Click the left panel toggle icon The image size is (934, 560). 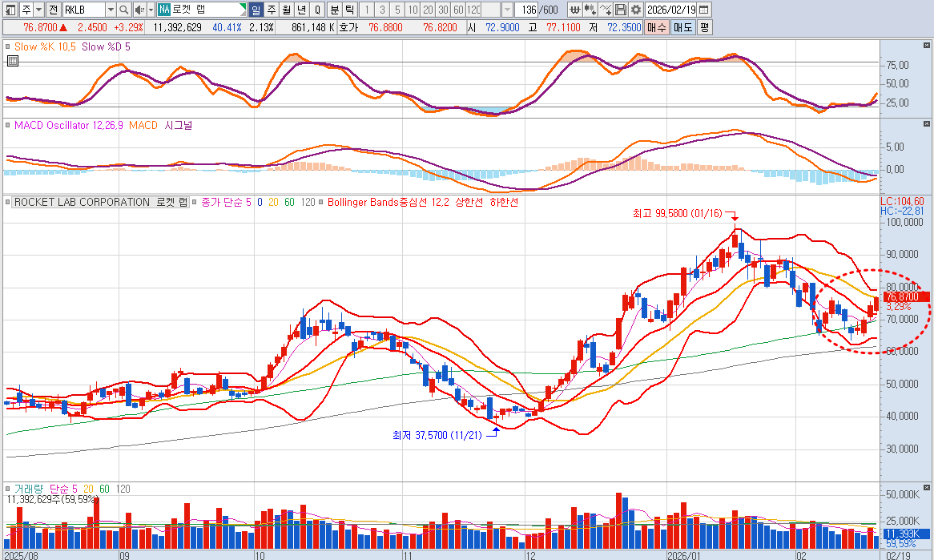tap(8, 10)
